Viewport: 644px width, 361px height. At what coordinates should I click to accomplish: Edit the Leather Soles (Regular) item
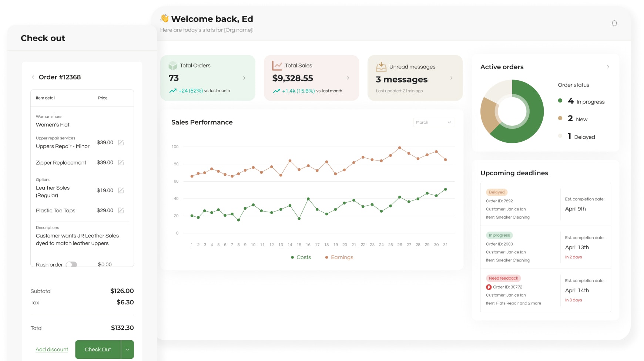(121, 190)
